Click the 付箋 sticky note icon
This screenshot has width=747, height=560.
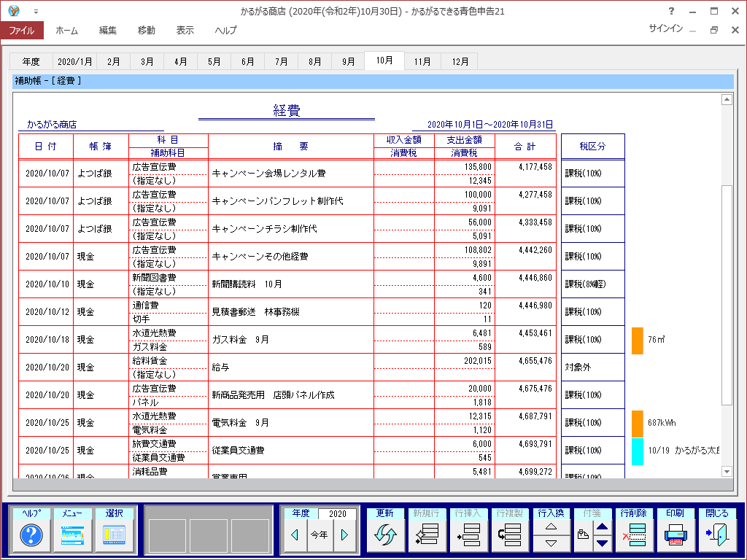pos(583,534)
